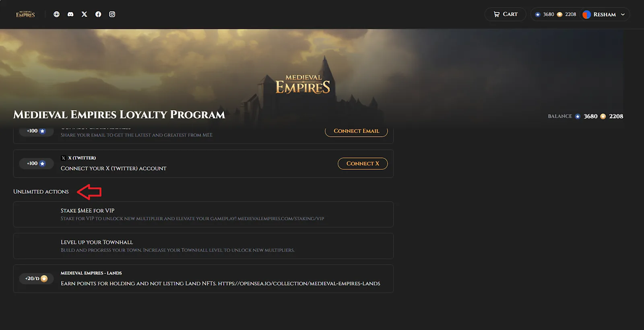Click the Medieval Empires logo in the hero banner
644x330 pixels.
pyautogui.click(x=303, y=84)
